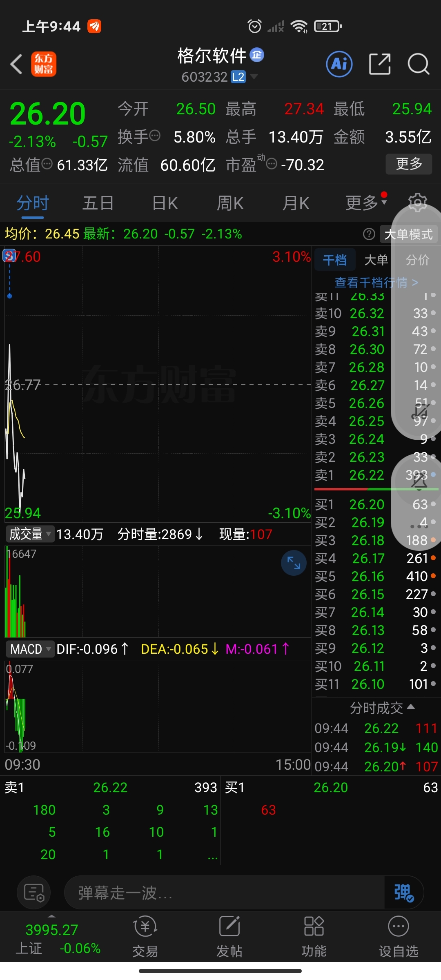Switch to 五日 chart tab
Viewport: 441px width, 980px height.
[x=98, y=203]
